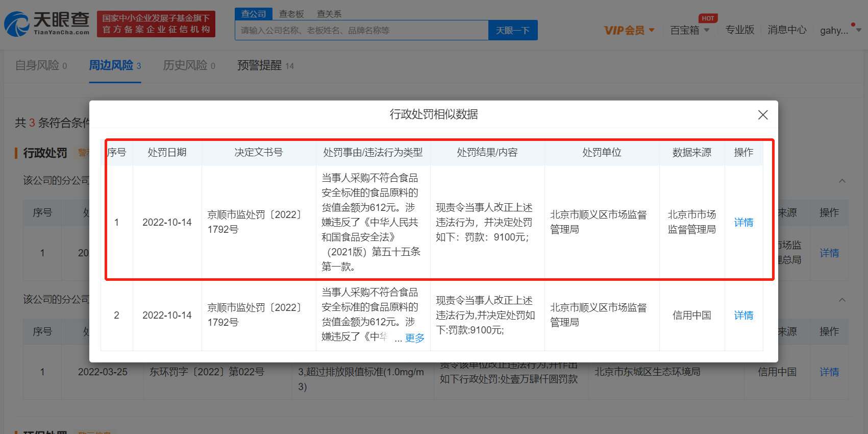Viewport: 868px width, 434px height.
Task: Close the 行政处罚相似数据 dialog
Action: click(762, 115)
